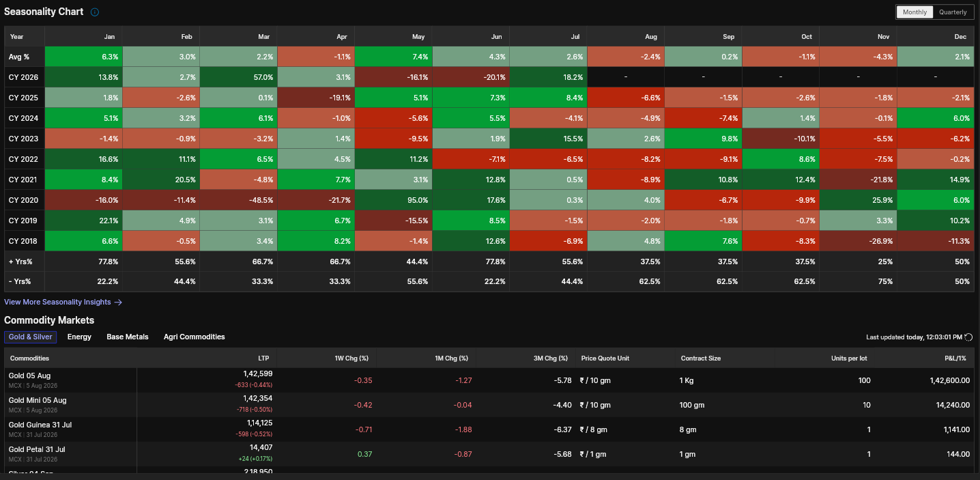Screen dimensions: 980x480
Task: Select the Monthly view toggle
Action: click(x=914, y=12)
